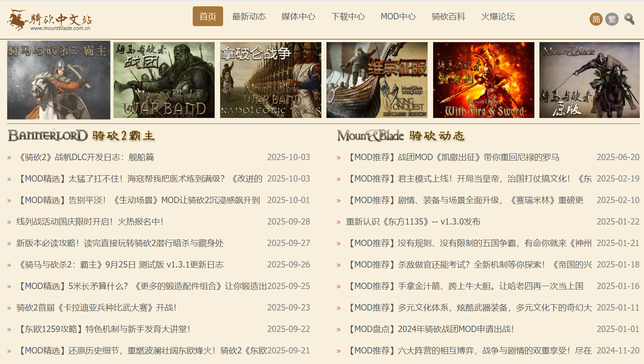644x364 pixels.
Task: Open the 骑马与砍杀2:霸主 banner thumbnail
Action: (x=59, y=80)
